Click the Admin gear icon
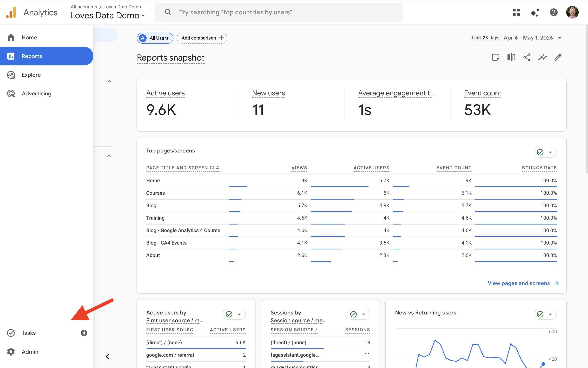 [x=11, y=352]
